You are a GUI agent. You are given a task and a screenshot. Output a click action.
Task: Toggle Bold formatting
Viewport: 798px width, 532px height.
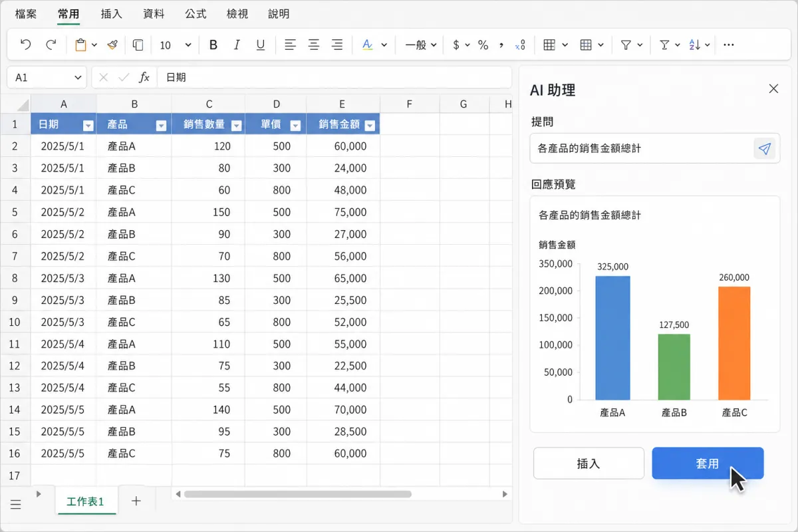click(213, 45)
